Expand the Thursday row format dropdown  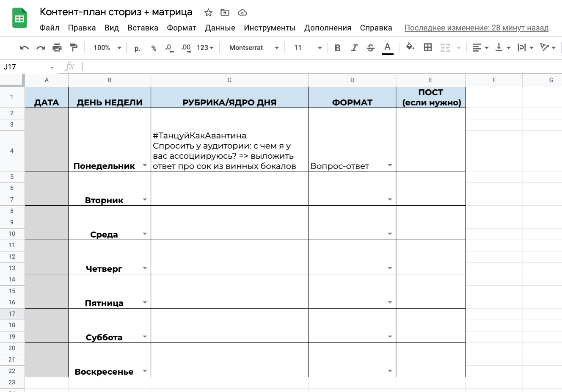tap(390, 268)
